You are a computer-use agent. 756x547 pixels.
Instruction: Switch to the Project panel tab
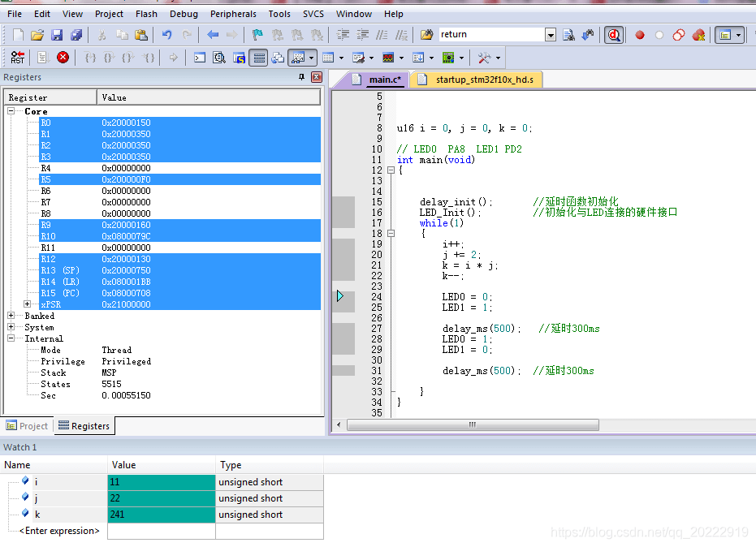click(27, 426)
